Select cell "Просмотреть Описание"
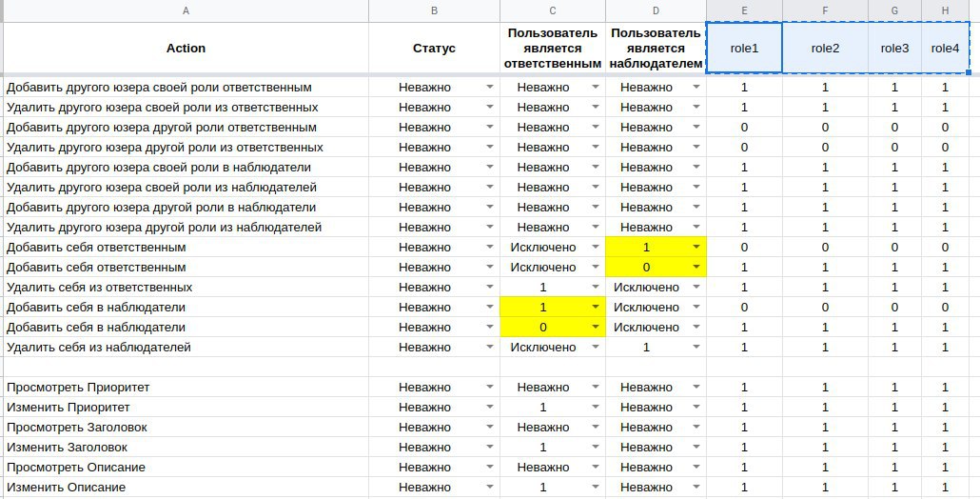Image resolution: width=980 pixels, height=499 pixels. click(x=186, y=468)
